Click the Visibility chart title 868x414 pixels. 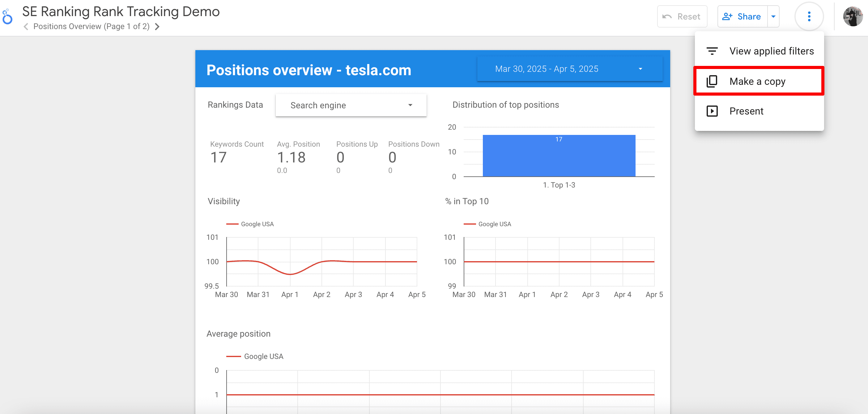(224, 201)
